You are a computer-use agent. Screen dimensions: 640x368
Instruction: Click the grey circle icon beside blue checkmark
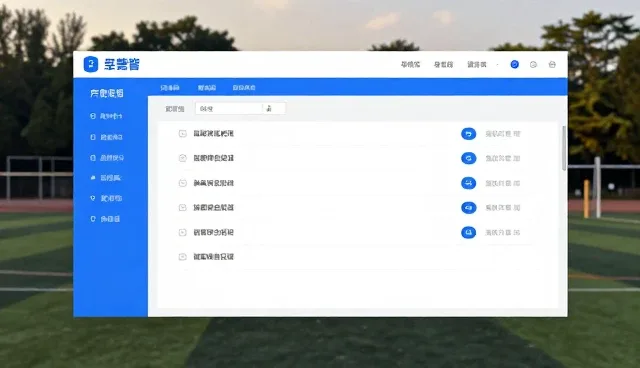coord(533,64)
